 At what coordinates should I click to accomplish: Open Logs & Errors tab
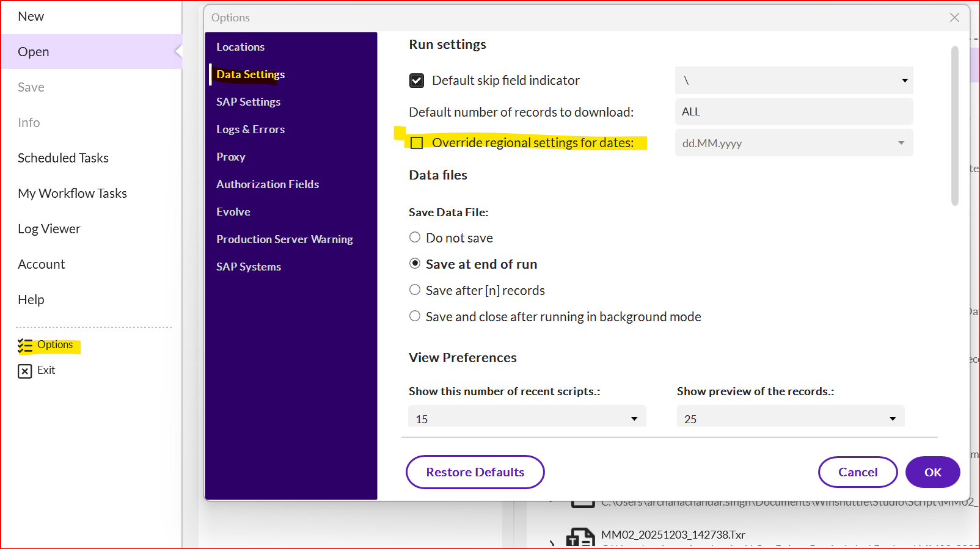pos(250,129)
